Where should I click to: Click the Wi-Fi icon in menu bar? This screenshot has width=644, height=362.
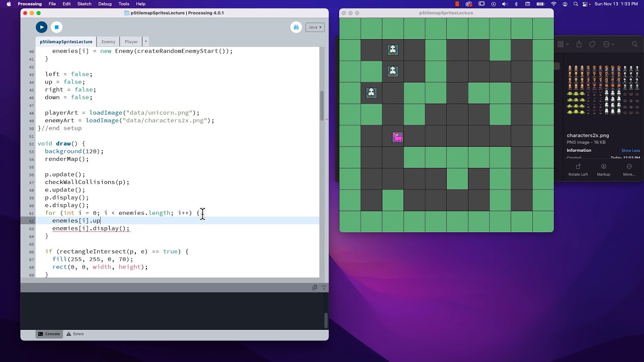pyautogui.click(x=554, y=4)
